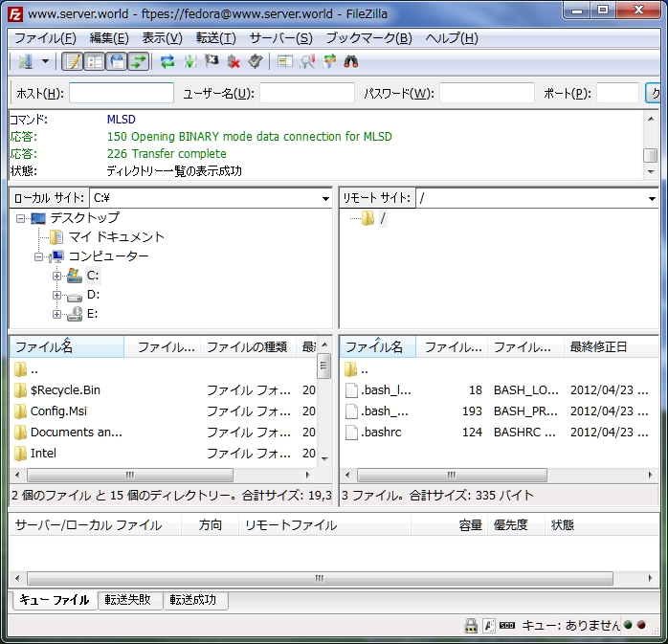Open the ファイル(F) menu
Image resolution: width=668 pixels, height=644 pixels.
point(45,38)
